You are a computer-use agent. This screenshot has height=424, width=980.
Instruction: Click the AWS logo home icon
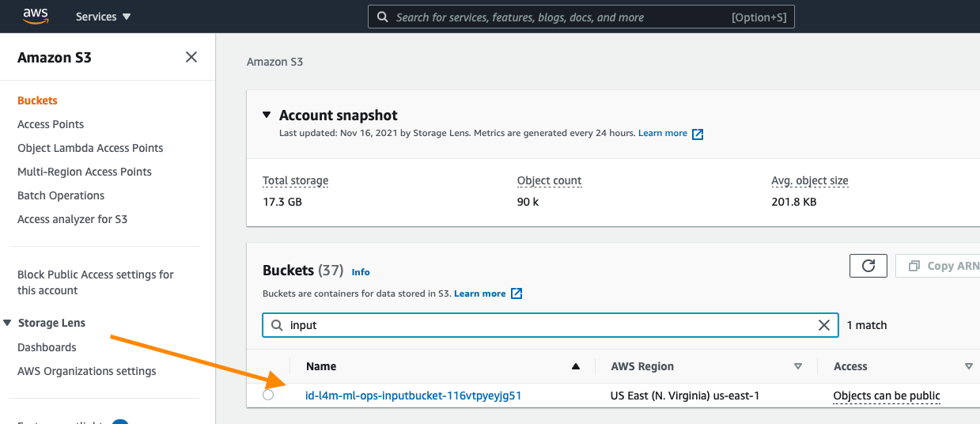pos(36,16)
